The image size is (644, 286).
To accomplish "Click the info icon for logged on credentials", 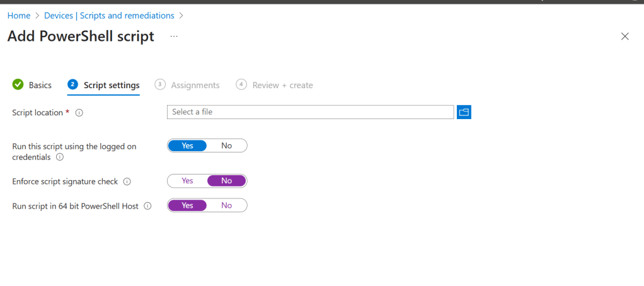I will click(x=60, y=157).
